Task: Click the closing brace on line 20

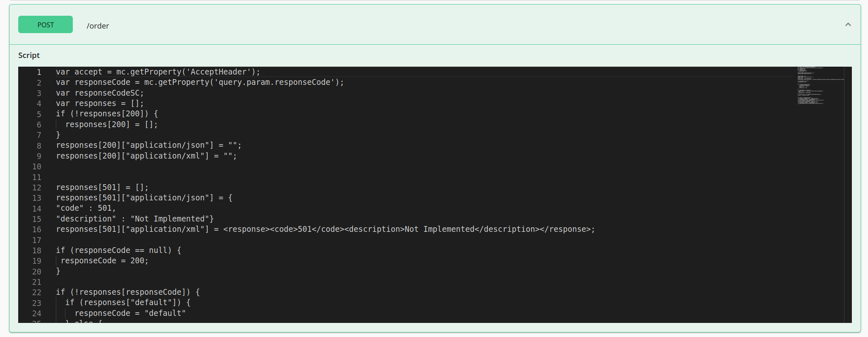Action: coord(58,271)
